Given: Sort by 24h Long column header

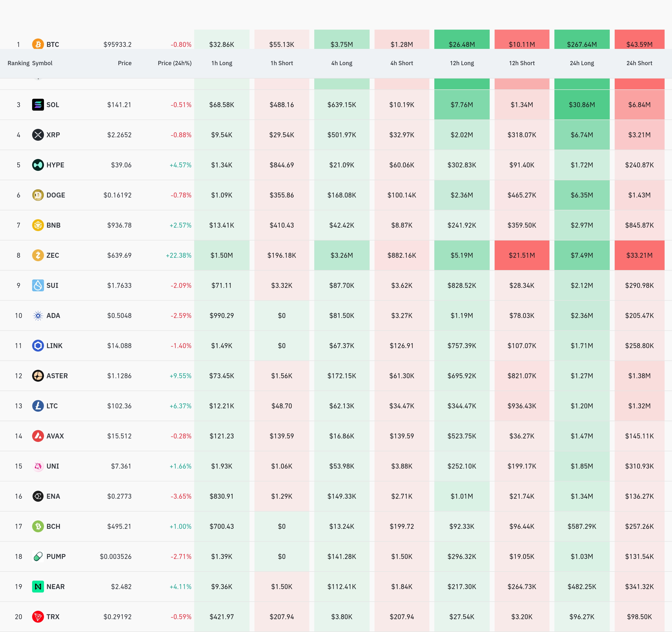Looking at the screenshot, I should [582, 63].
